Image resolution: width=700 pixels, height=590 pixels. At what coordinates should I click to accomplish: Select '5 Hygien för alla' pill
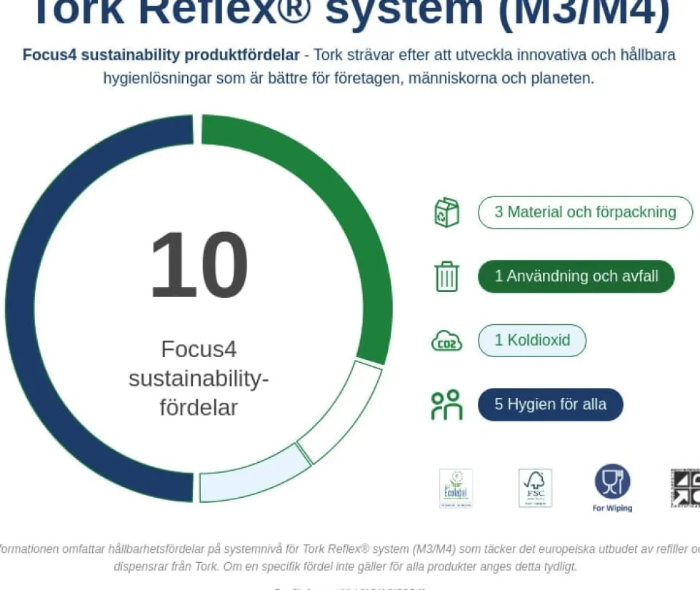tap(551, 404)
